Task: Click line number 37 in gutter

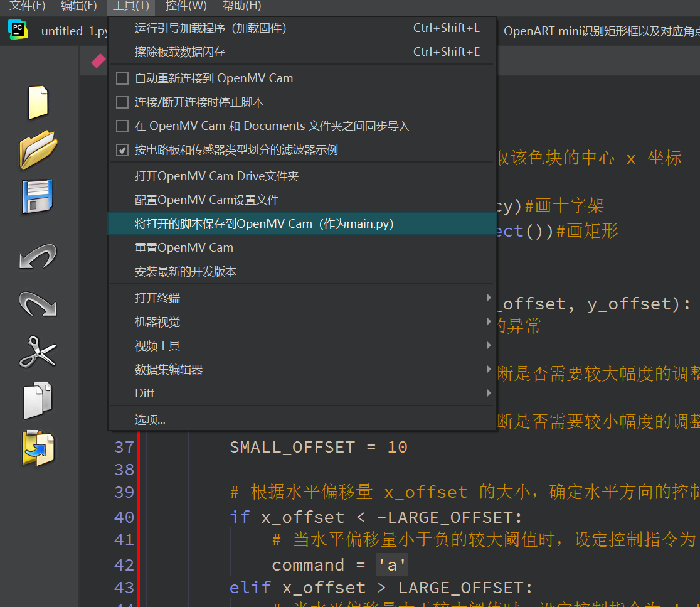Action: coord(124,447)
